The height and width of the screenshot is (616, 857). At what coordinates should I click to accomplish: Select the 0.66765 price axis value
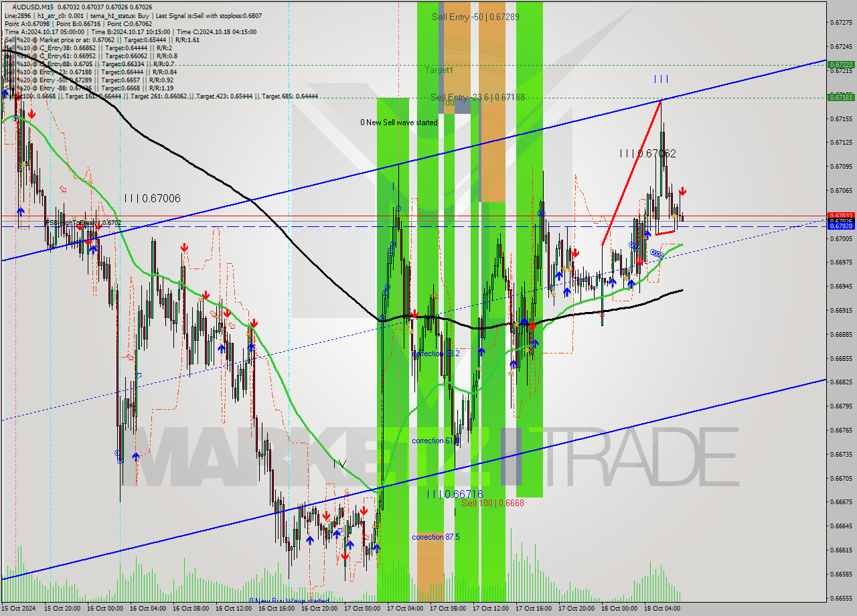841,430
